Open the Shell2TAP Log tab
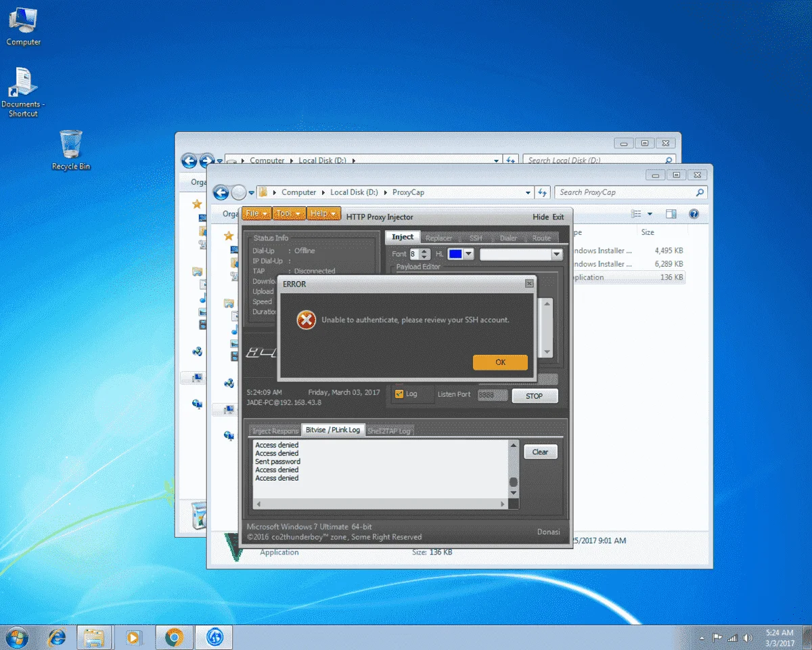 click(389, 431)
